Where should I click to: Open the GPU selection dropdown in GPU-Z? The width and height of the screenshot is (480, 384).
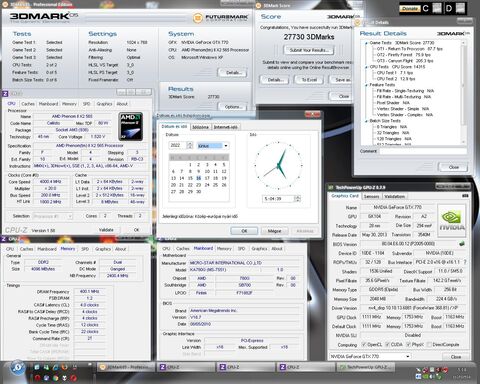[x=370, y=356]
